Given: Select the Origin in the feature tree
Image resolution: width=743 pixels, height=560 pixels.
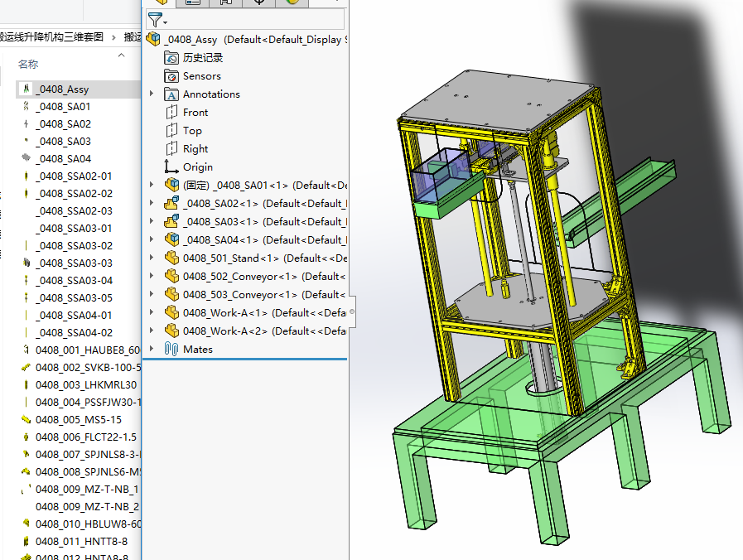Looking at the screenshot, I should 197,167.
